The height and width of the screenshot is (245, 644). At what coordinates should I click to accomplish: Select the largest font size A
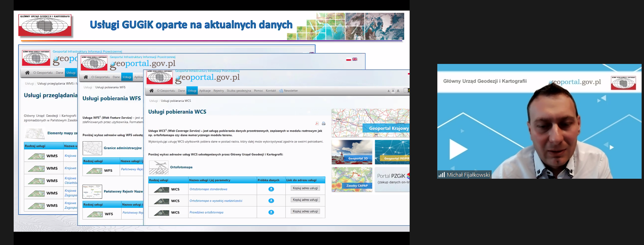point(398,91)
